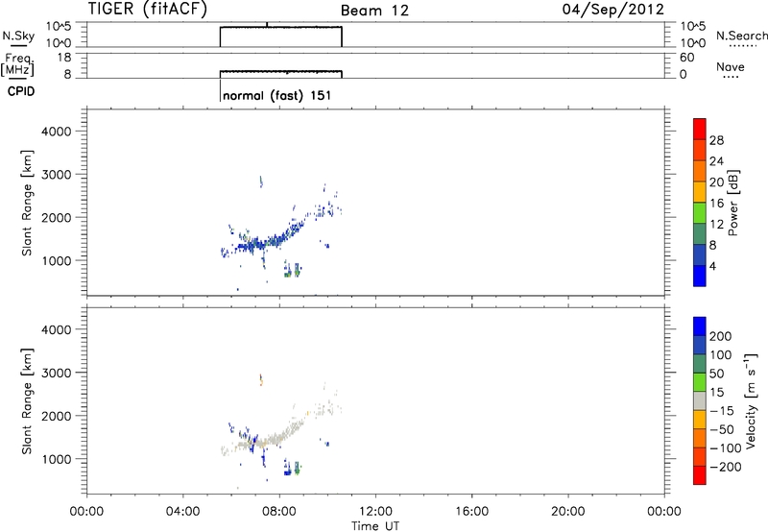This screenshot has height=532, width=768.
Task: Click the "3000" tick label in the velocity panel
Action: click(x=56, y=373)
